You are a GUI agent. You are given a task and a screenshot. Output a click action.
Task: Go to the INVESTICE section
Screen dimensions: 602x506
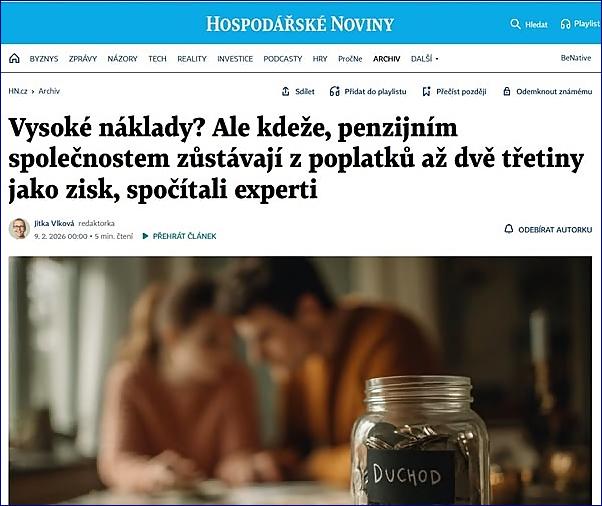[x=235, y=59]
